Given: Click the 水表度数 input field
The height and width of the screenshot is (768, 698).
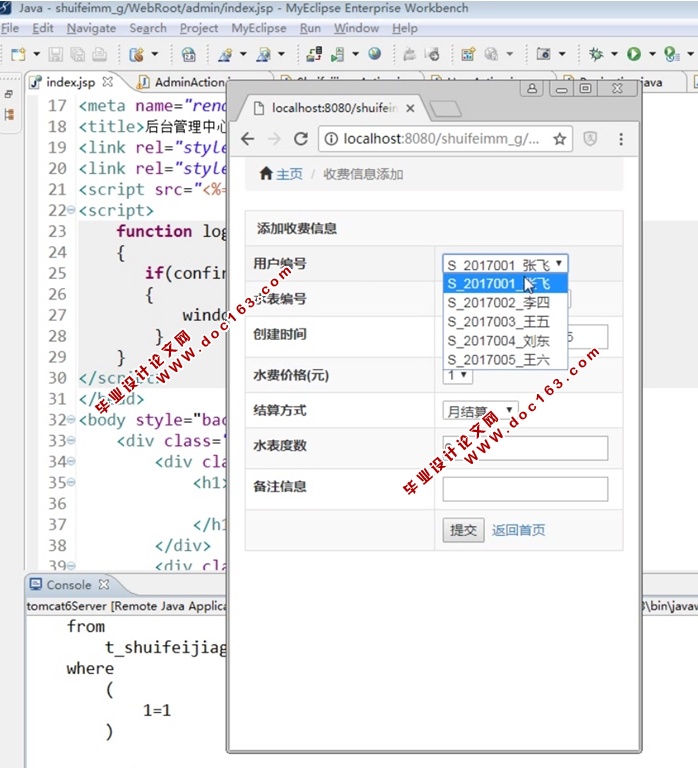Looking at the screenshot, I should [x=525, y=448].
